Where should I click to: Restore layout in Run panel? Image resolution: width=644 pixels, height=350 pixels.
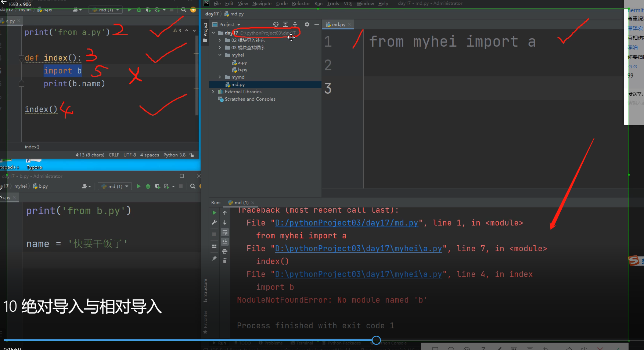[215, 246]
